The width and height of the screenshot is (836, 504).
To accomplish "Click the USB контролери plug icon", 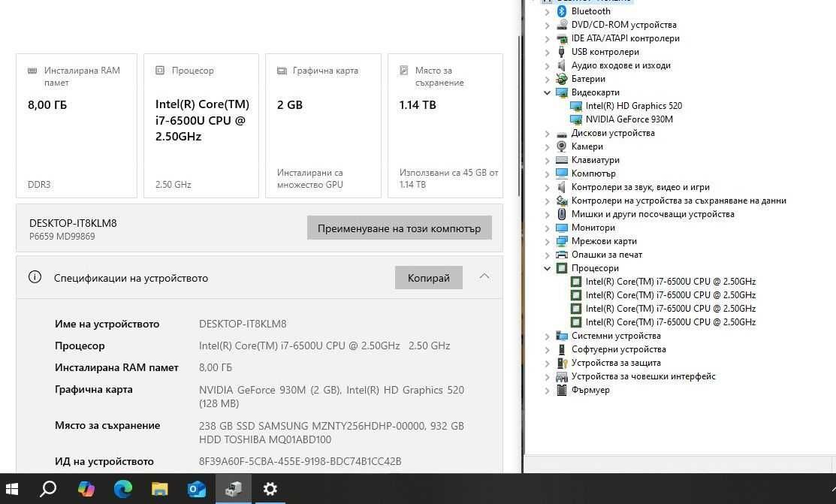I will 561,52.
